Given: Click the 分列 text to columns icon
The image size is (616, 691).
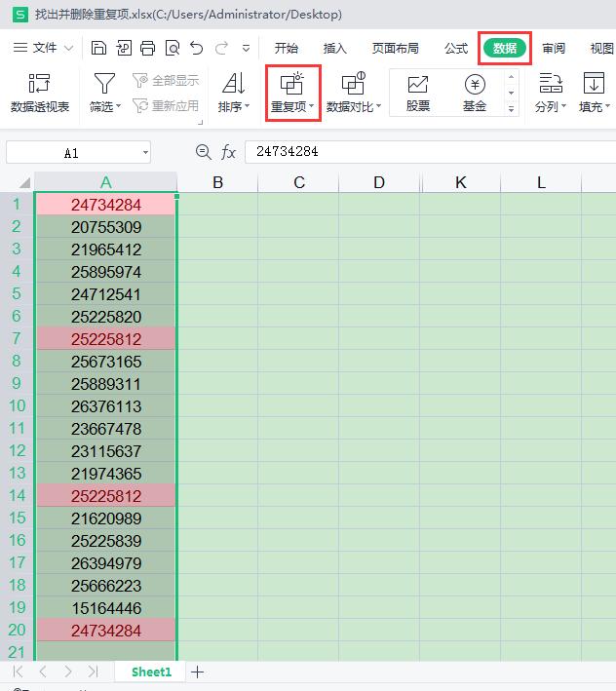Looking at the screenshot, I should pyautogui.click(x=551, y=83).
